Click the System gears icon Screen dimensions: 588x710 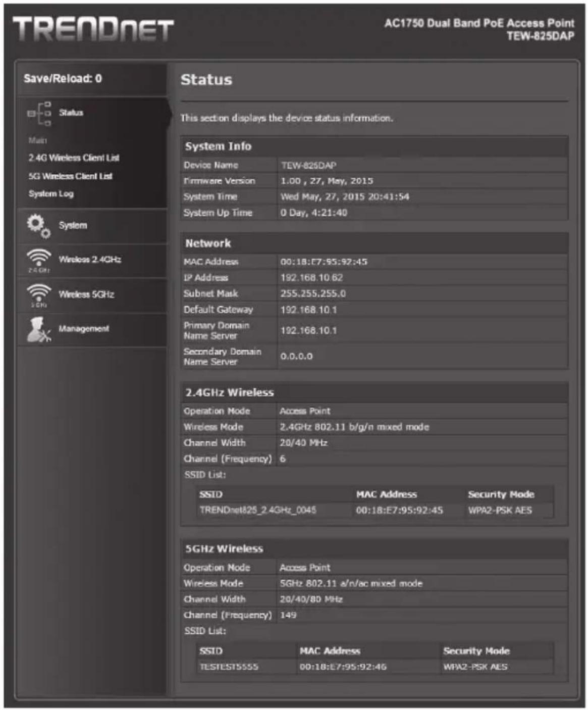coord(39,226)
